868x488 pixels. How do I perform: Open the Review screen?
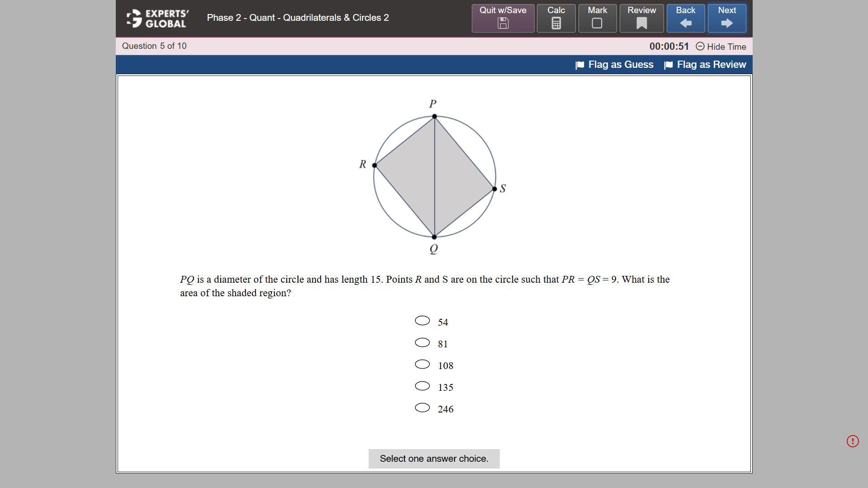(x=641, y=18)
